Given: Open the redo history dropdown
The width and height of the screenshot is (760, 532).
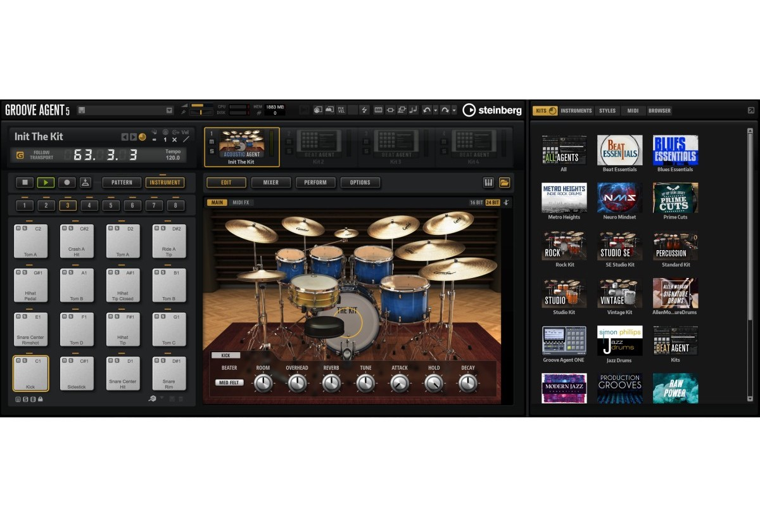Looking at the screenshot, I should (454, 110).
